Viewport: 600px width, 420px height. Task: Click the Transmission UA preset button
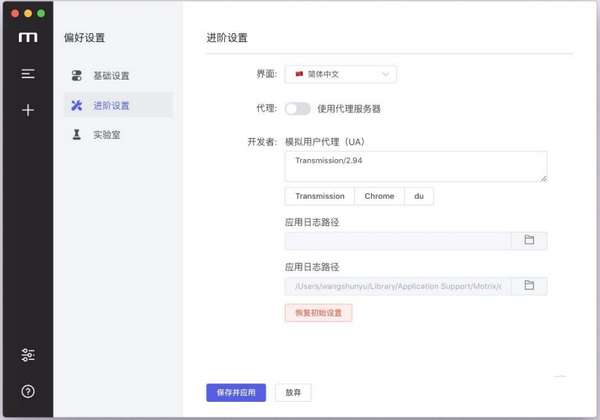[320, 196]
